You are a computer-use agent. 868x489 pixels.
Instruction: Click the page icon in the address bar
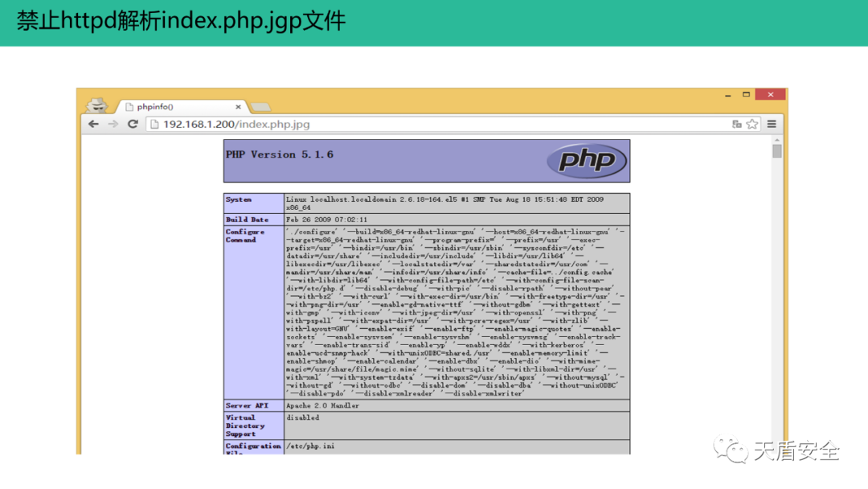(154, 124)
